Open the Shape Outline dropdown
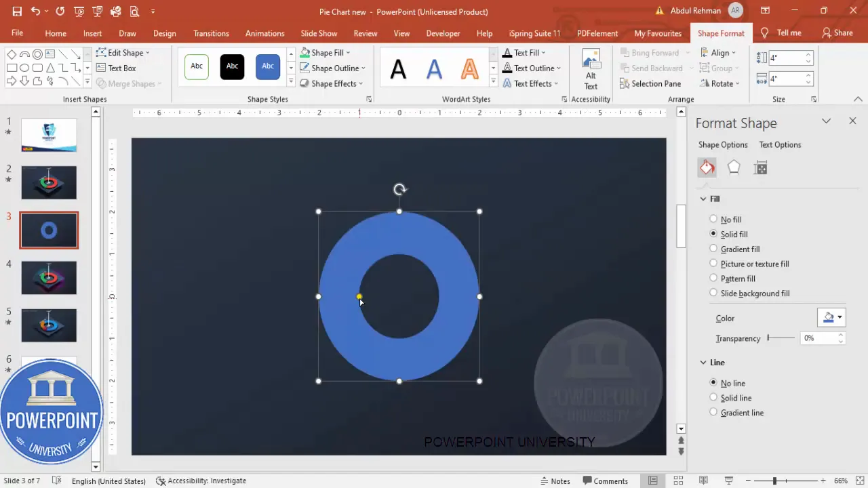Viewport: 868px width, 488px height. (333, 68)
